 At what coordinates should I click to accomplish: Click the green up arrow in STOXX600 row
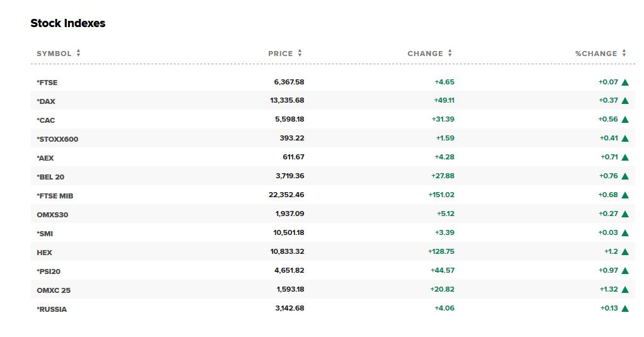pos(625,139)
